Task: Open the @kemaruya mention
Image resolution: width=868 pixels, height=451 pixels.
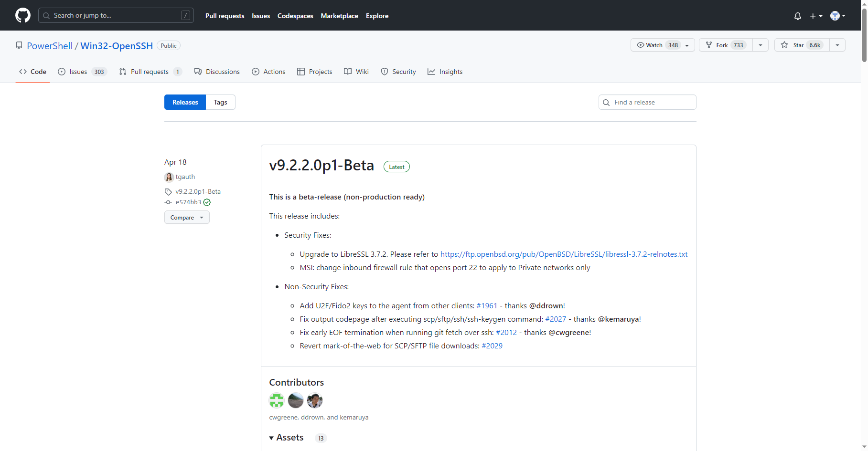Action: (x=618, y=319)
